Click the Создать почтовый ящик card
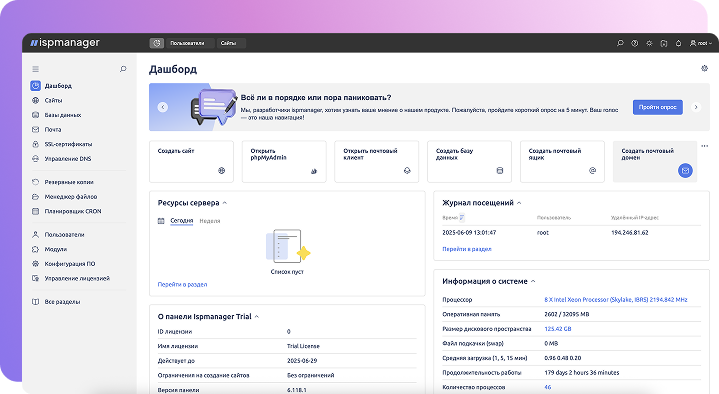Screen dimensions: 719x394 click(562, 161)
